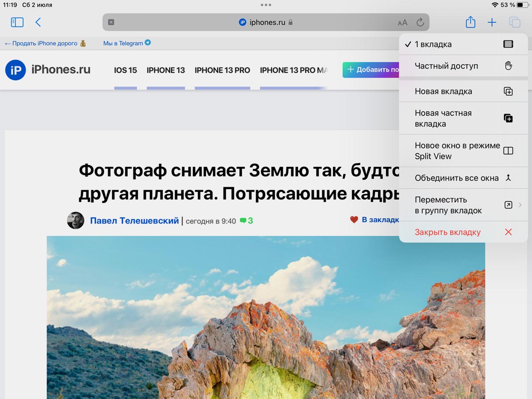Switch to Частный доступ
Screen dimensions: 532x399
pyautogui.click(x=463, y=66)
